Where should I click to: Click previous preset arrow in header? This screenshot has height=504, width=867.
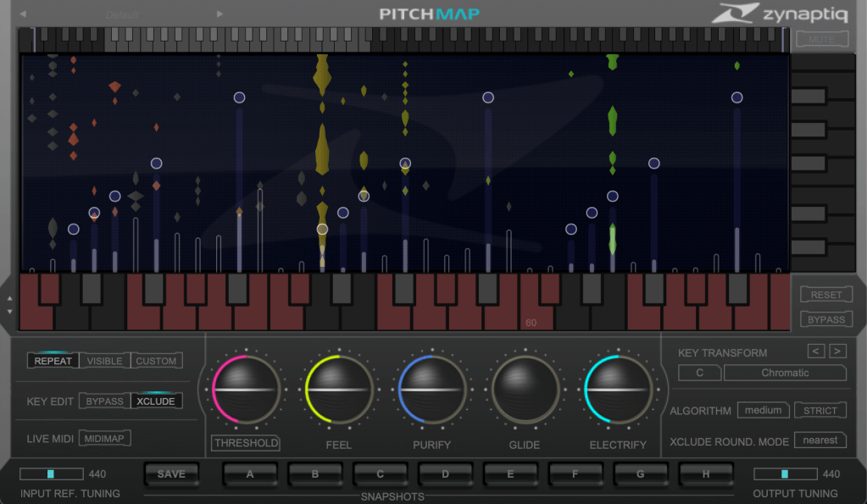(x=23, y=14)
